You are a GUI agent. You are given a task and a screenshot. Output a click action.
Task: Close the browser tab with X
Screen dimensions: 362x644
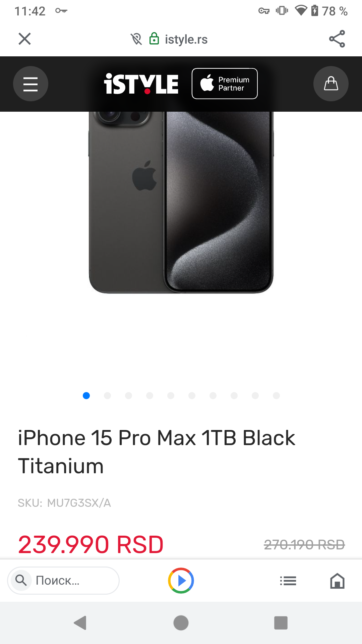pyautogui.click(x=24, y=39)
